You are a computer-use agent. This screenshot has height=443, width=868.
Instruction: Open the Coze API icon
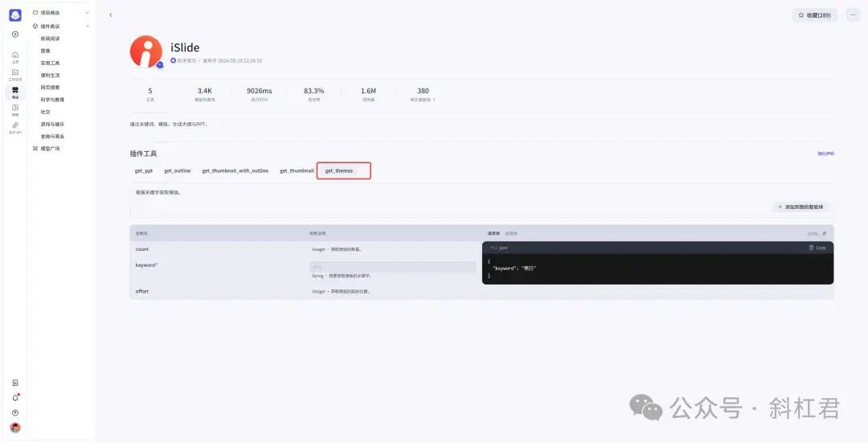tap(15, 127)
